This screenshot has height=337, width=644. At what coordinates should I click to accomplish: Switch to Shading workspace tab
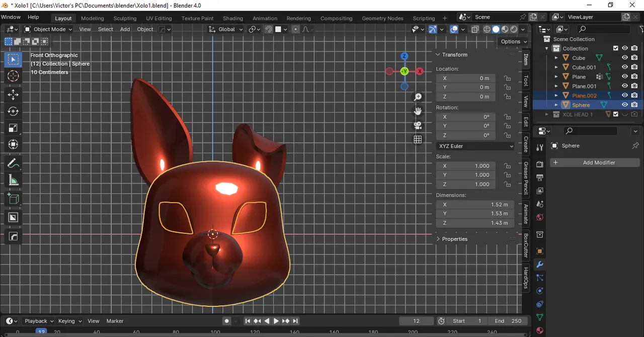(x=233, y=18)
